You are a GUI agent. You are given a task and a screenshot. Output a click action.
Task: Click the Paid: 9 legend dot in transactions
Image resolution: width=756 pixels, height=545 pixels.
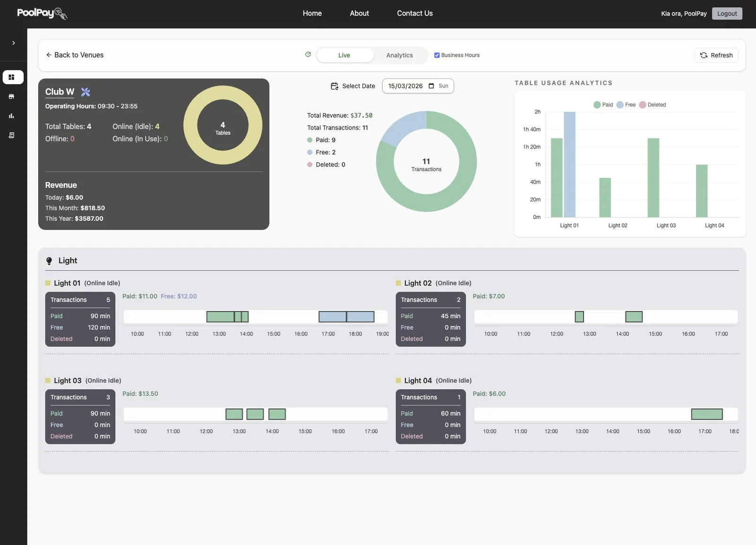(310, 140)
